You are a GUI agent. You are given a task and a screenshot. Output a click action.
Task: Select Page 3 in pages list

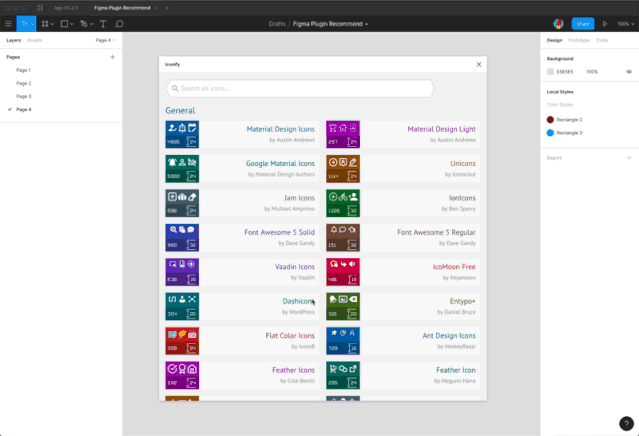tap(24, 96)
